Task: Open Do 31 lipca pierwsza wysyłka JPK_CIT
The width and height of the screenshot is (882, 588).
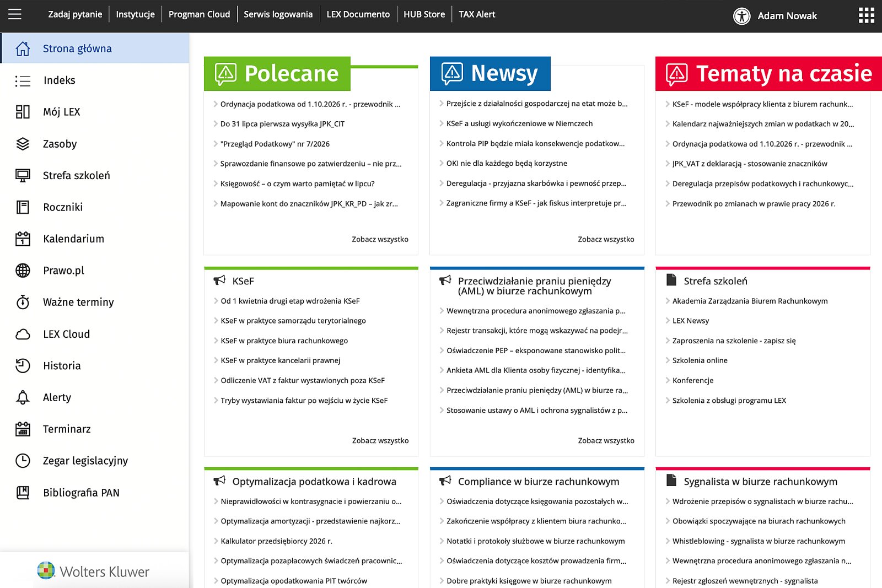Action: coord(282,124)
